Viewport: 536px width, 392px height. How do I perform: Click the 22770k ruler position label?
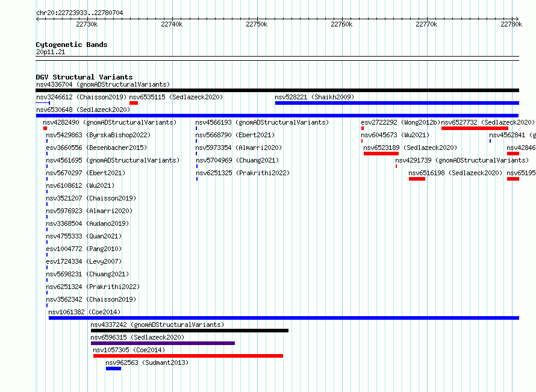(x=426, y=24)
